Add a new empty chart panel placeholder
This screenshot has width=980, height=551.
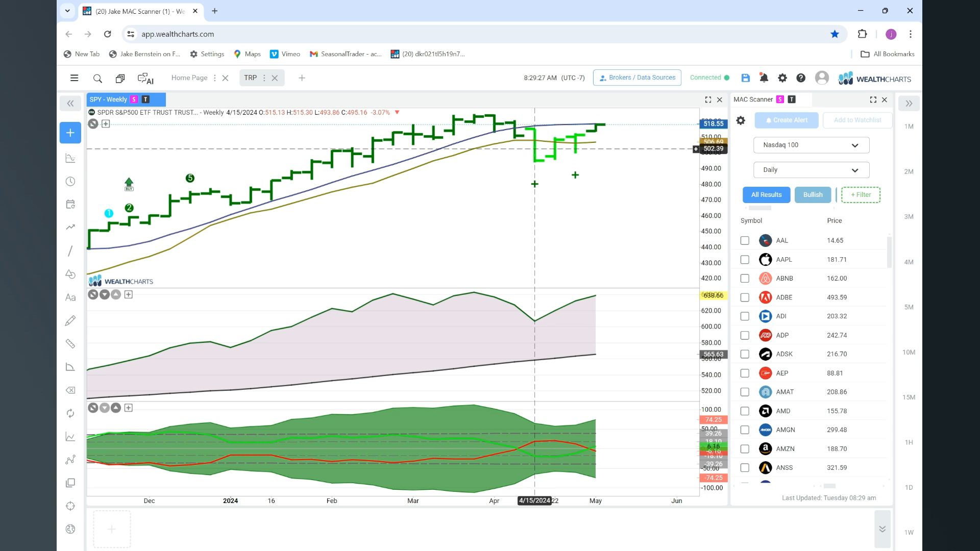pos(112,529)
